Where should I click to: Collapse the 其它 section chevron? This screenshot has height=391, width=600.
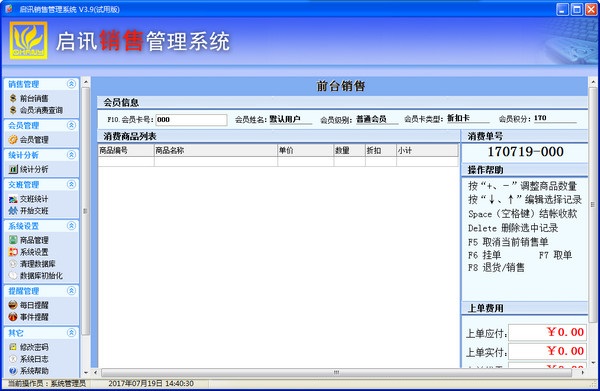(72, 332)
